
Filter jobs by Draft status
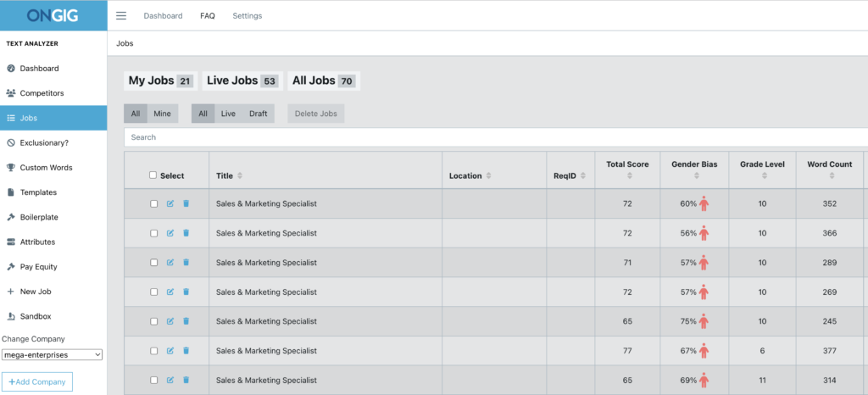[258, 114]
